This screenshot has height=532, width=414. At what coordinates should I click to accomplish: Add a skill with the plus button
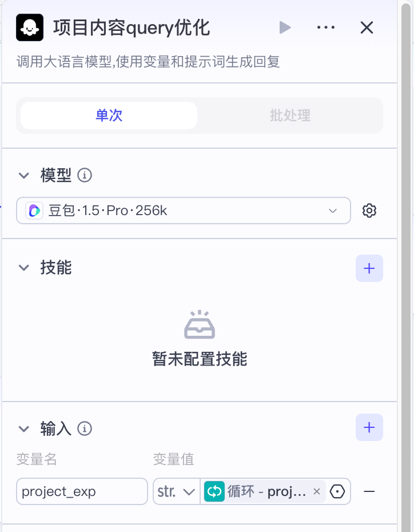coord(369,268)
